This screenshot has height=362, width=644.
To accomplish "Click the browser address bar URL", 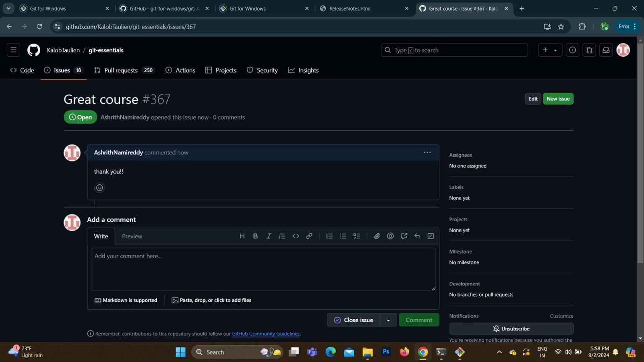I will click(131, 26).
